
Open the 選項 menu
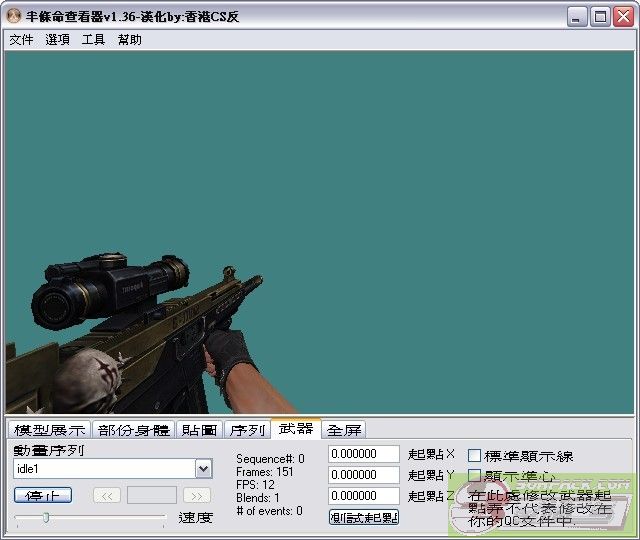pyautogui.click(x=57, y=40)
